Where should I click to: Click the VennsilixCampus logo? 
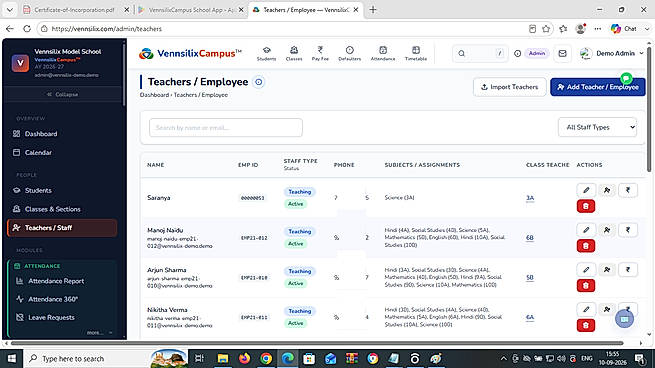190,53
